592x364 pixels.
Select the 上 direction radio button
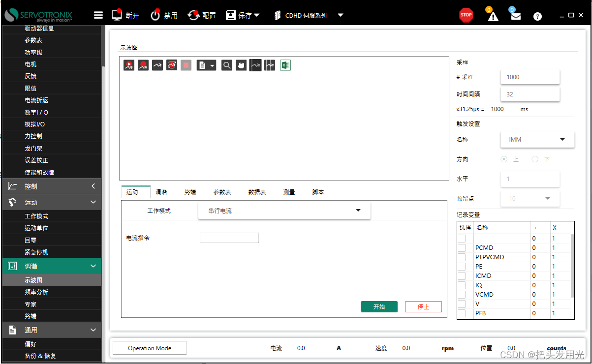click(503, 159)
